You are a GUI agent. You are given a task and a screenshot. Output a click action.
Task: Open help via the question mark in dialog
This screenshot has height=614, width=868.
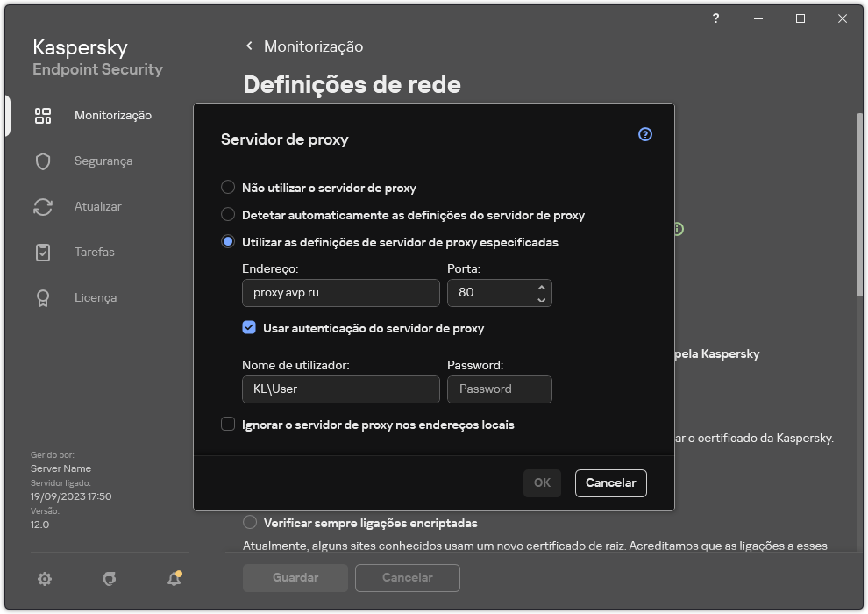(x=644, y=134)
